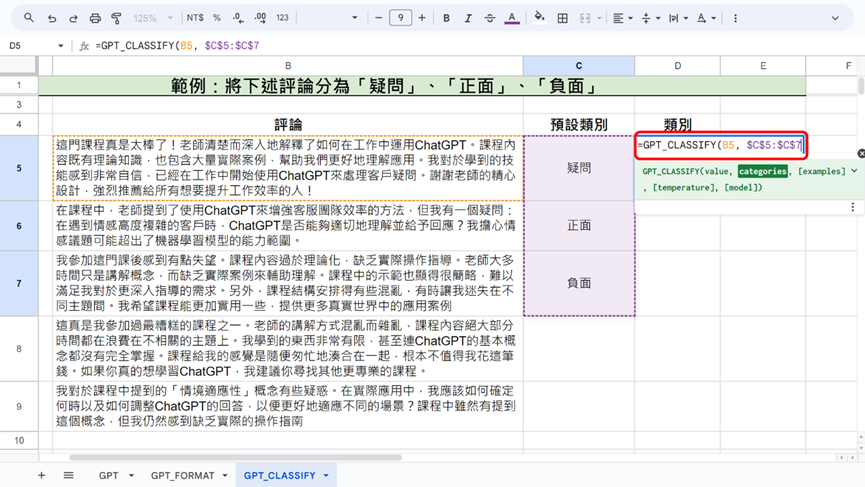Click the comment cell in row 9
This screenshot has height=487, width=865.
[x=288, y=406]
